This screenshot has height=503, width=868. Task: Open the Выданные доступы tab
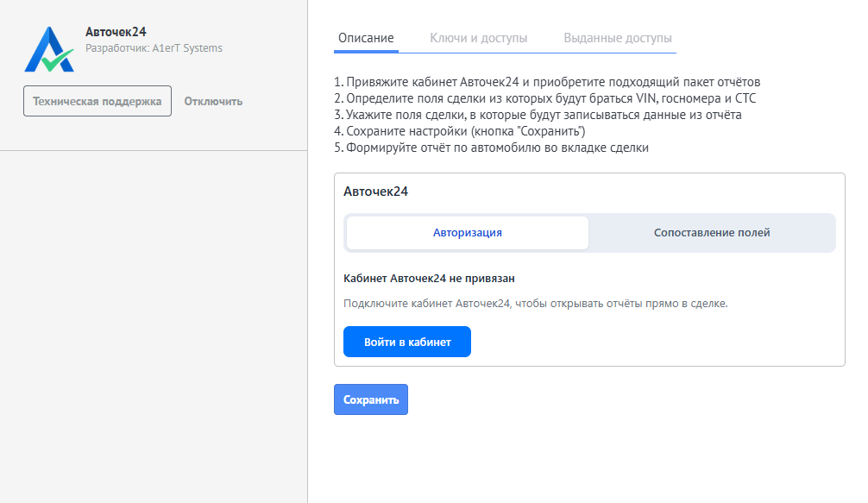[618, 38]
